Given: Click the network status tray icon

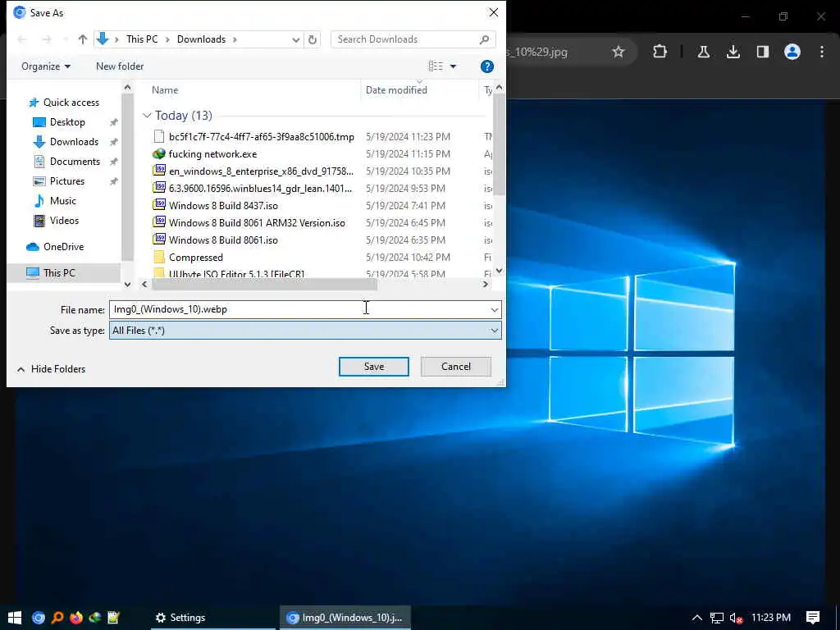Looking at the screenshot, I should pos(716,618).
